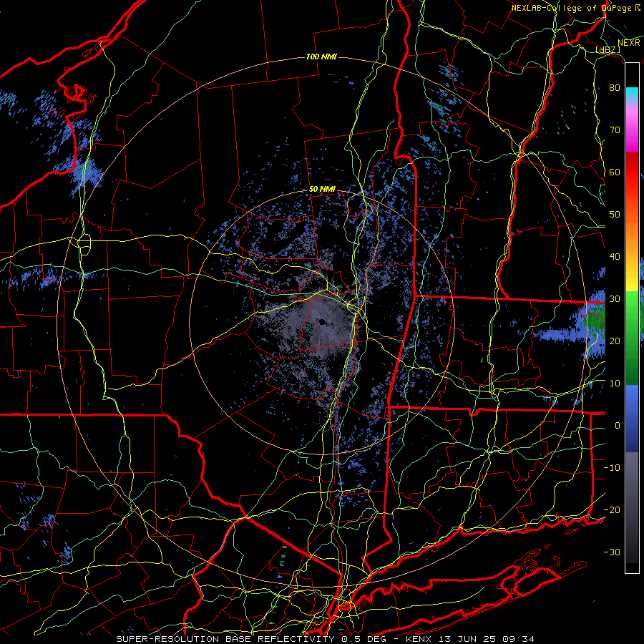Image resolution: width=644 pixels, height=644 pixels.
Task: Click the bottom caption SUPER-RESOLUTION BASE REFLECTIVITY text
Action: pyautogui.click(x=225, y=639)
